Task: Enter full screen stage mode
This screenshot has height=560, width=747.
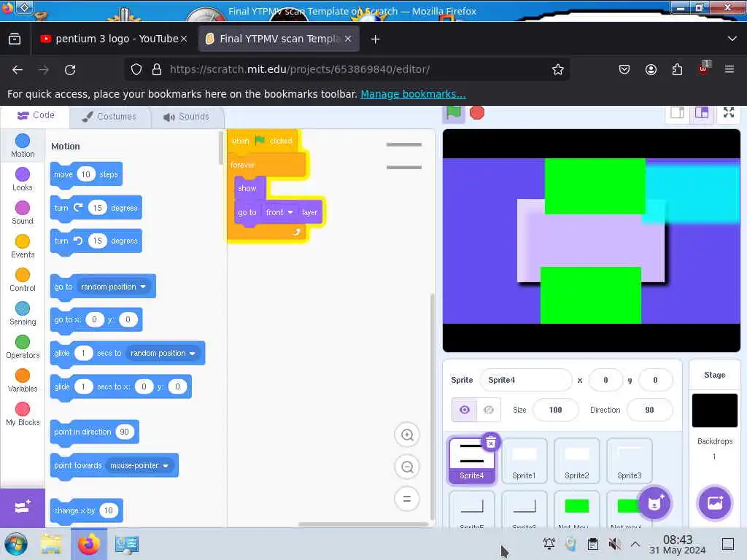Action: 729,113
